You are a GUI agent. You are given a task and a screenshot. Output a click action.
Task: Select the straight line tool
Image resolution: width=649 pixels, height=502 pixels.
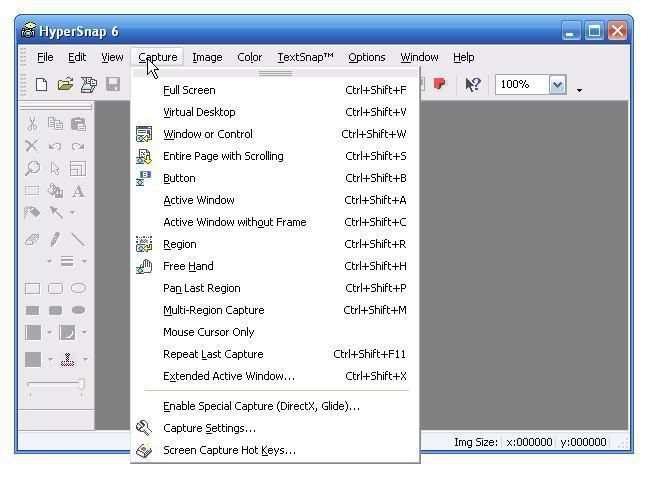pos(78,240)
